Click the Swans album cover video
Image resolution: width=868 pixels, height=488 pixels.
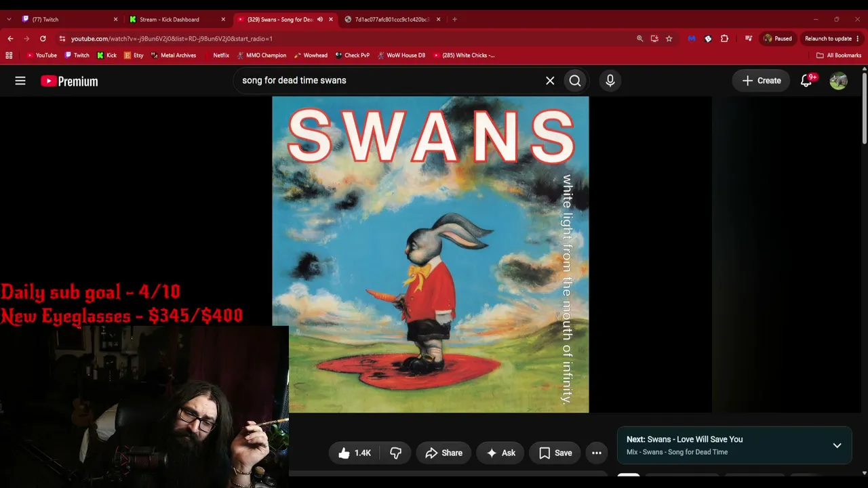click(x=431, y=254)
